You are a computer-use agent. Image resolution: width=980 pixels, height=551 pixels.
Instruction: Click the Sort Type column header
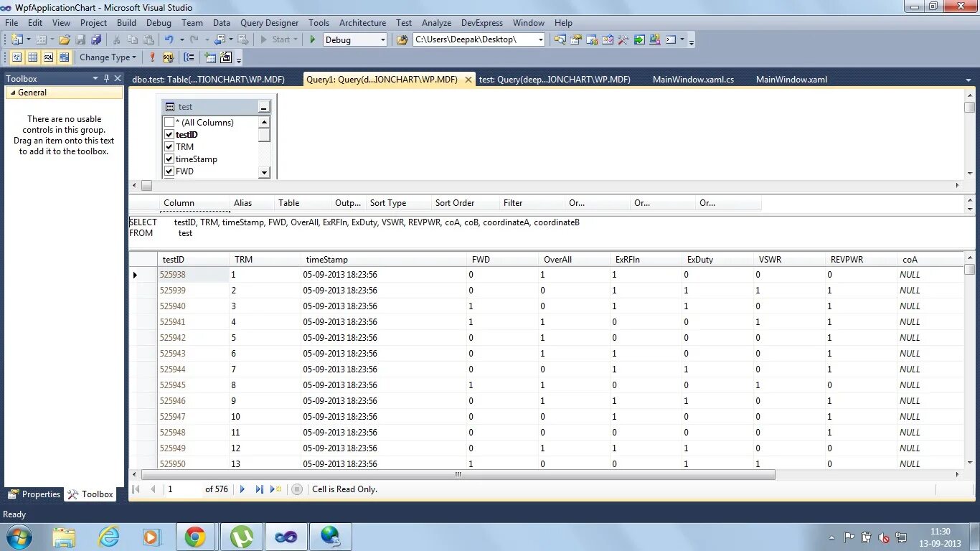[x=397, y=203]
